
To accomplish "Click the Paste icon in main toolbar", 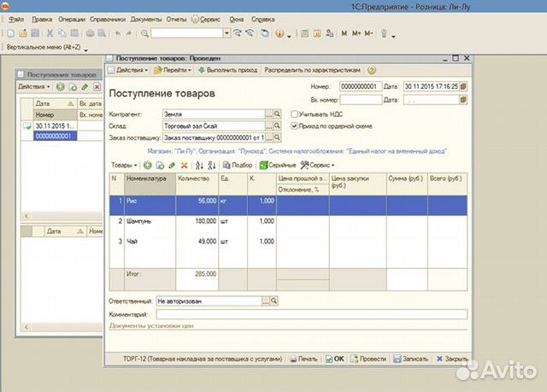I will click(74, 33).
